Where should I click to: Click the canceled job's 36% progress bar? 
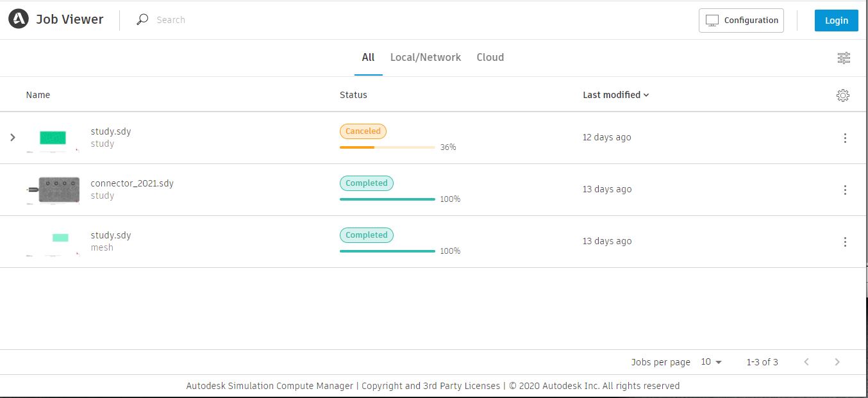pyautogui.click(x=387, y=147)
